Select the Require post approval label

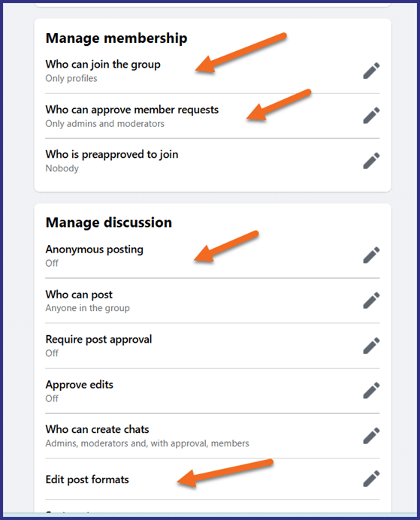tap(98, 339)
